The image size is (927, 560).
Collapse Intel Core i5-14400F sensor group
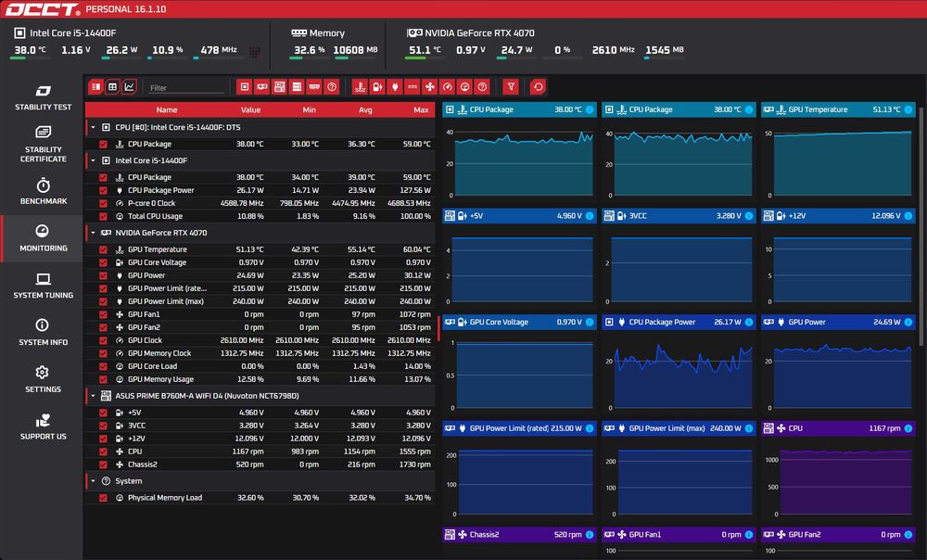(93, 160)
